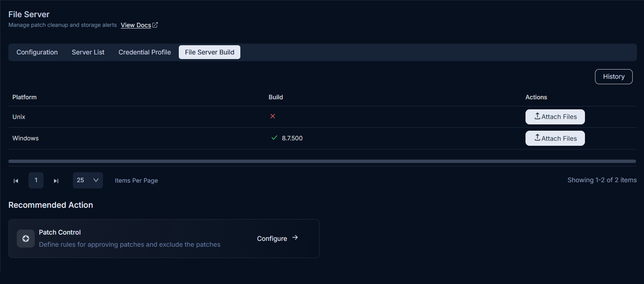Click the upload icon in Unix Attach Files
The height and width of the screenshot is (284, 644).
(x=537, y=116)
